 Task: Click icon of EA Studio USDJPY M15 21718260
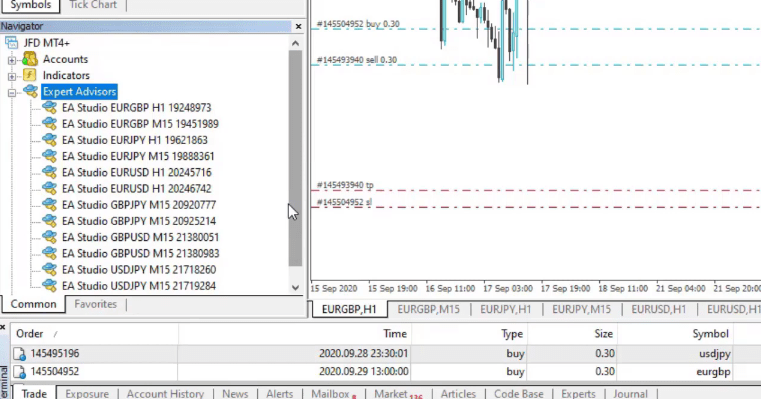[x=49, y=269]
